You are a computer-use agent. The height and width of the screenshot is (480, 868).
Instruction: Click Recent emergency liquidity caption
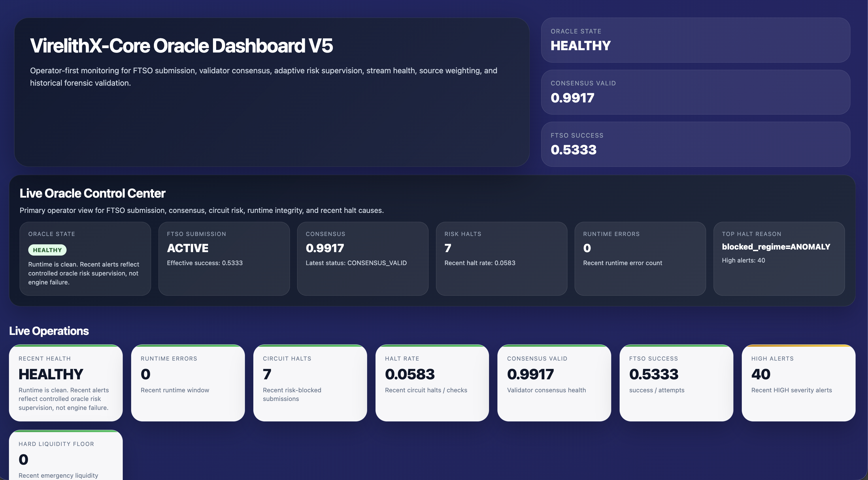pyautogui.click(x=58, y=475)
